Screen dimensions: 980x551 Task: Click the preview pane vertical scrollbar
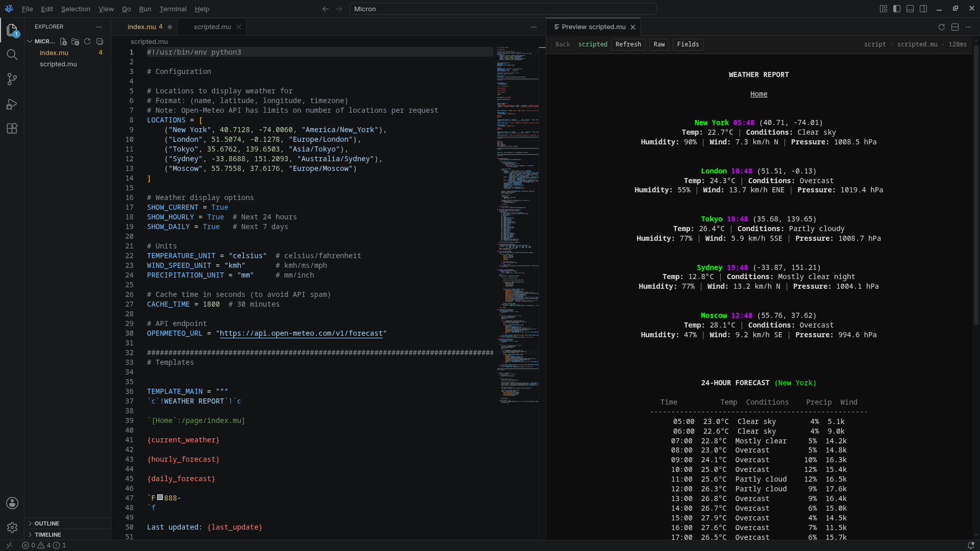976,184
